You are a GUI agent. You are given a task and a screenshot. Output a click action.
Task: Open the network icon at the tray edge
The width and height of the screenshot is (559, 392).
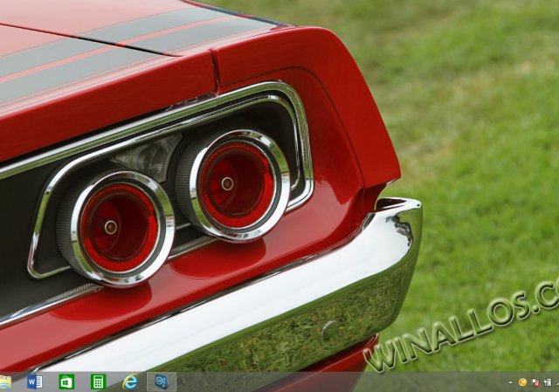pyautogui.click(x=556, y=382)
